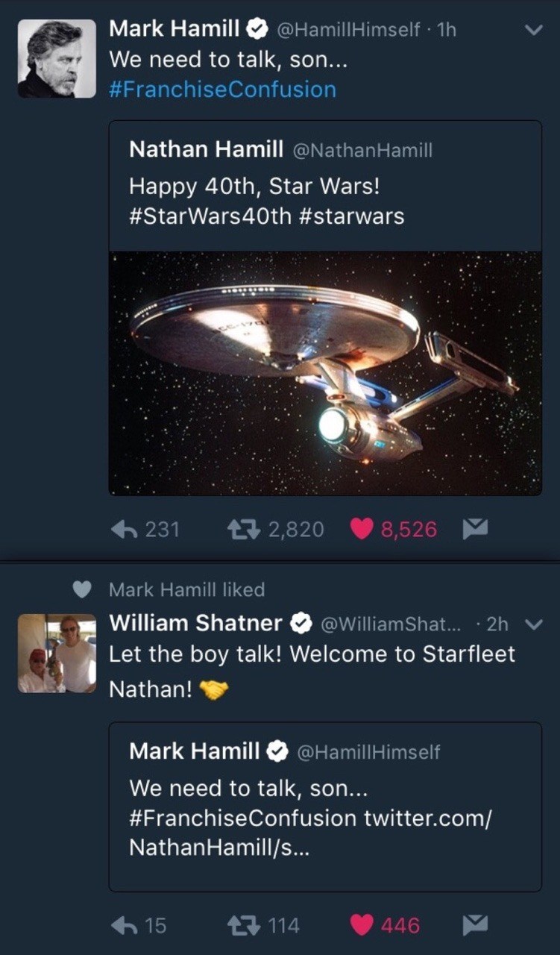Reply to Mark Hamill's tweet
560x955 pixels.
125,529
